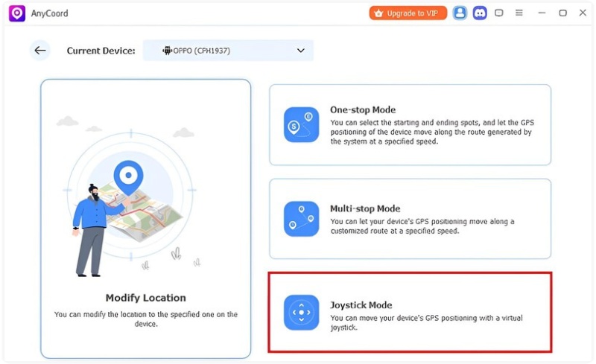Open the Modify Location heading

(x=145, y=298)
